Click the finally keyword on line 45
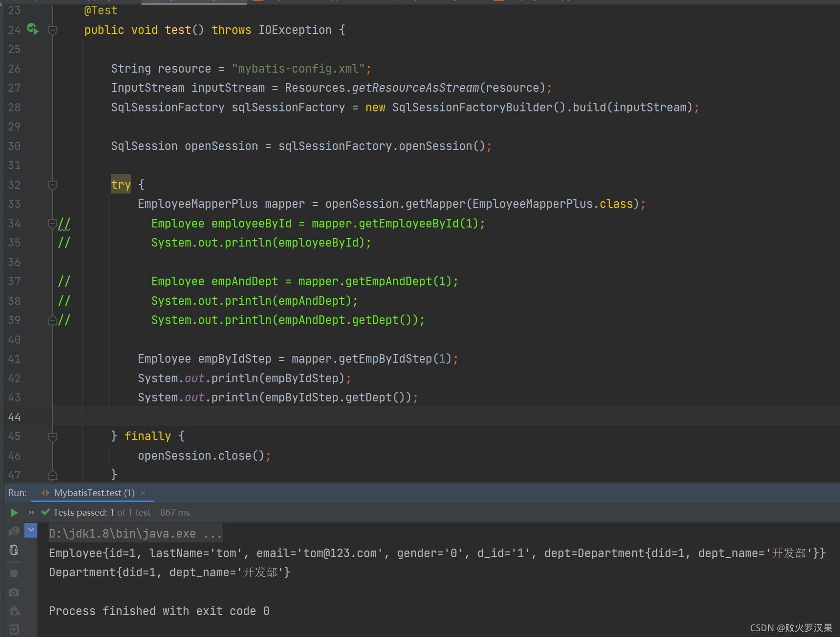Image resolution: width=840 pixels, height=637 pixels. [148, 436]
